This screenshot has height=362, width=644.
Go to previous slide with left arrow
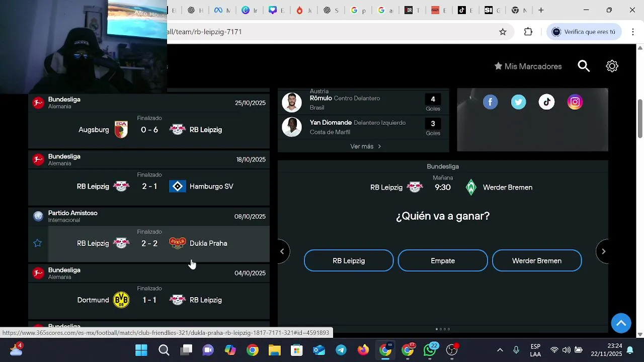pos(282,251)
